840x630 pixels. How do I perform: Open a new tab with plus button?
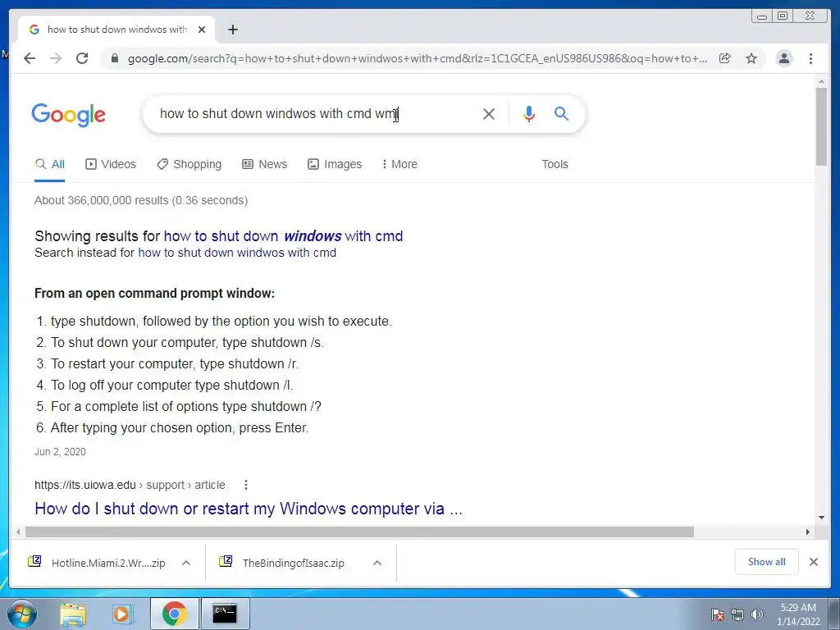(x=232, y=30)
